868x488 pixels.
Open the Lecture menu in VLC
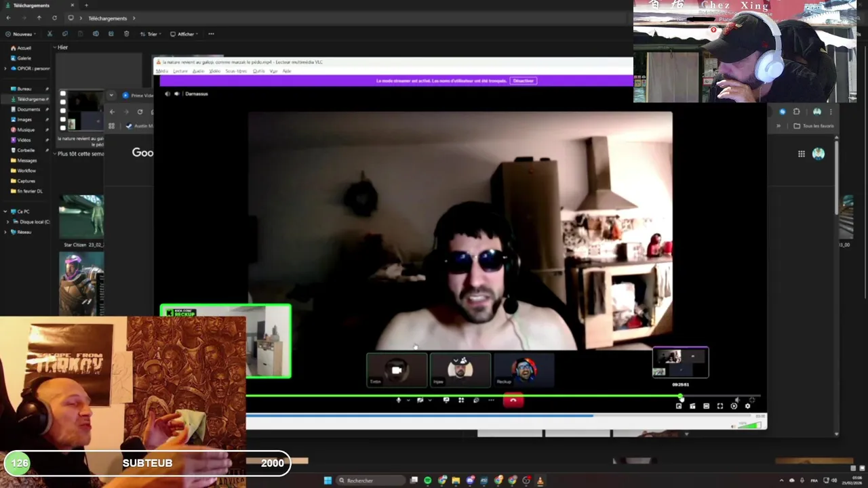[x=180, y=71]
